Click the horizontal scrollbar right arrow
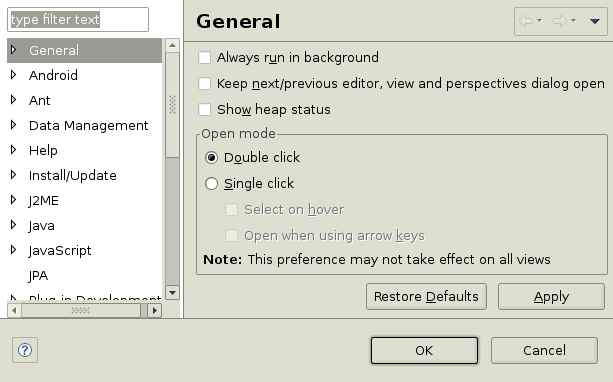The image size is (613, 382). [x=154, y=310]
